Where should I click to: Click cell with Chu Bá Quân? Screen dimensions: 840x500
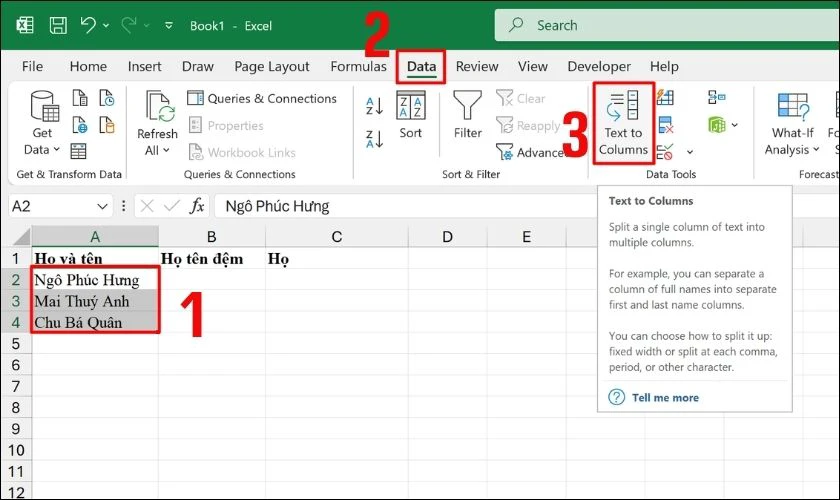(x=95, y=323)
